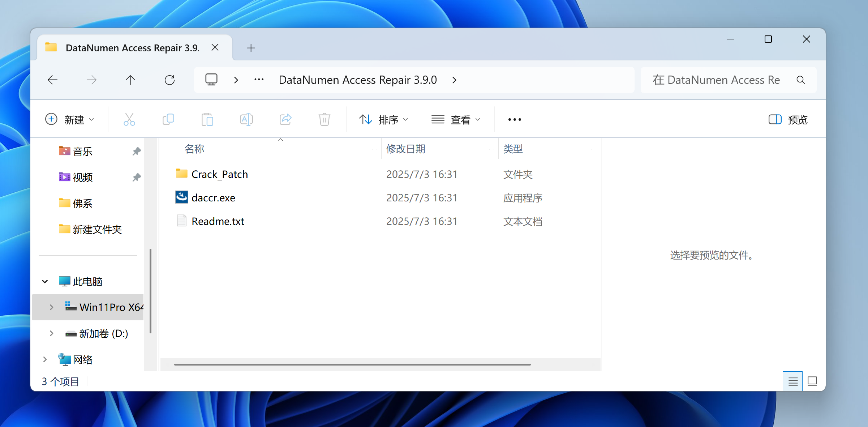This screenshot has height=427, width=868.
Task: Expand the 新加卷 (D:) drive
Action: pos(51,333)
